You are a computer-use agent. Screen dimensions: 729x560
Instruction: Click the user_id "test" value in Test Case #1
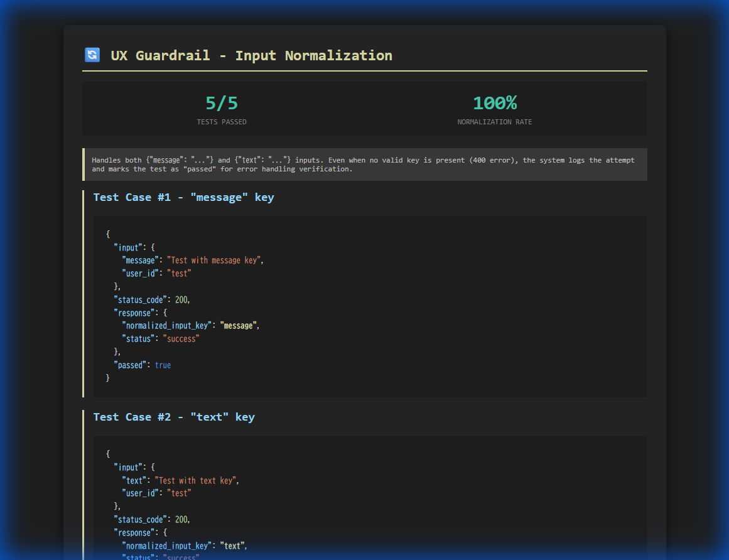tap(179, 273)
